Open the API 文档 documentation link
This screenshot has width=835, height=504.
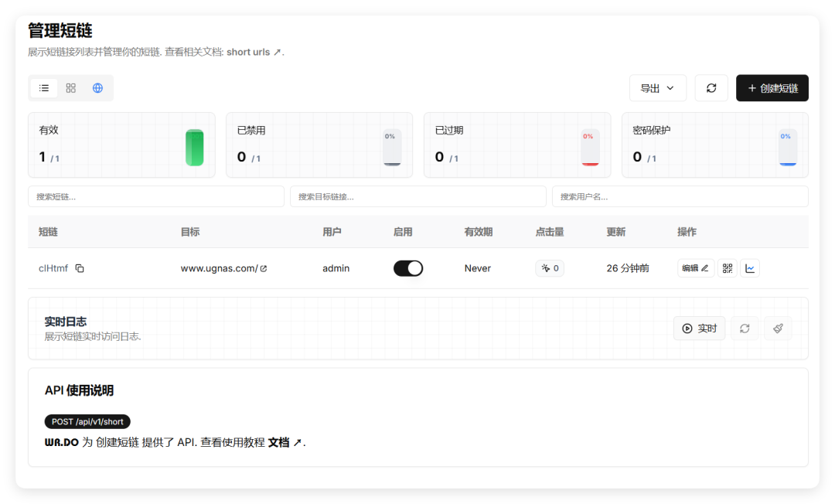click(285, 442)
